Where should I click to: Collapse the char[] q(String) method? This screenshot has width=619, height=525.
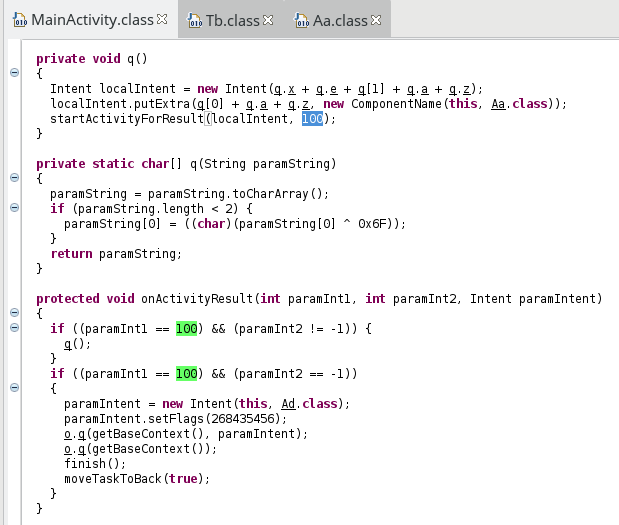pos(15,178)
